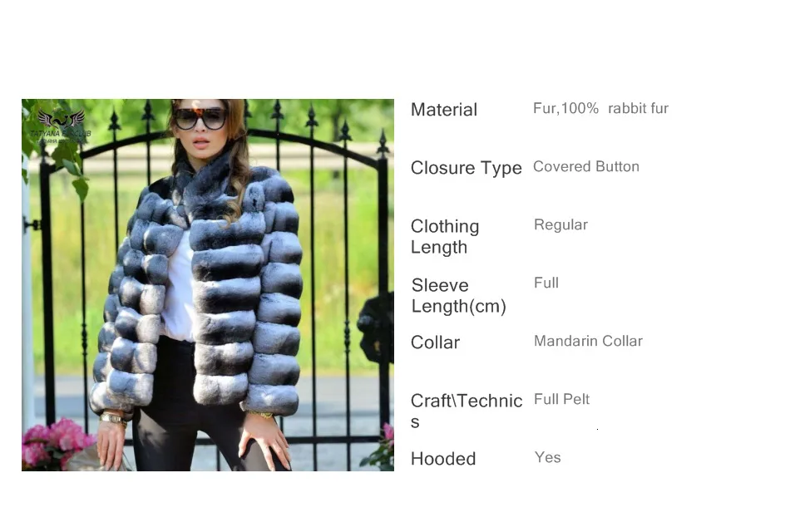Click the 'Regular' length value

(x=560, y=224)
